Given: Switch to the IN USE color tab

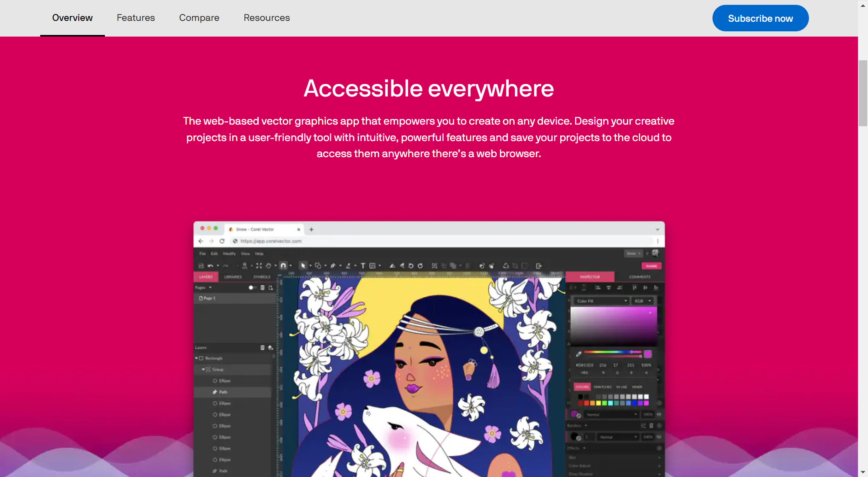Looking at the screenshot, I should (622, 387).
